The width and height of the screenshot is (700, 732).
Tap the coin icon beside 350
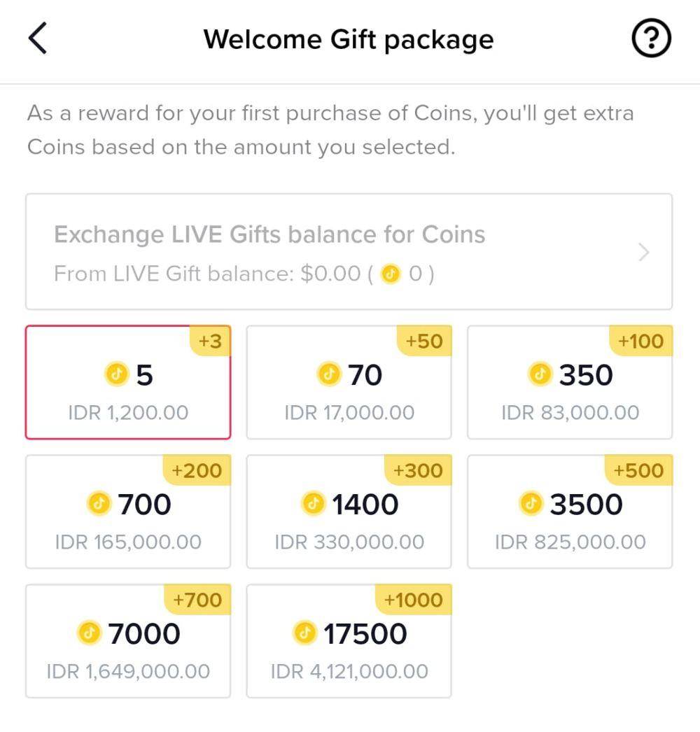[x=540, y=374]
